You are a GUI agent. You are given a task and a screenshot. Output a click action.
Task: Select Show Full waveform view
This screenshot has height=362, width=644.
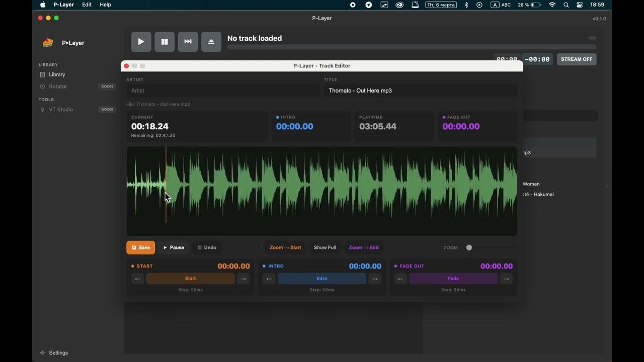[x=325, y=247]
